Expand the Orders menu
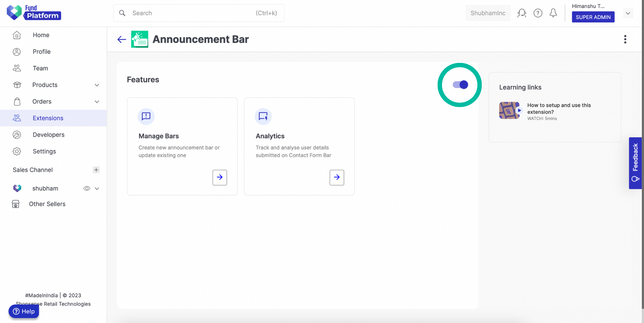This screenshot has height=323, width=644. click(x=97, y=102)
